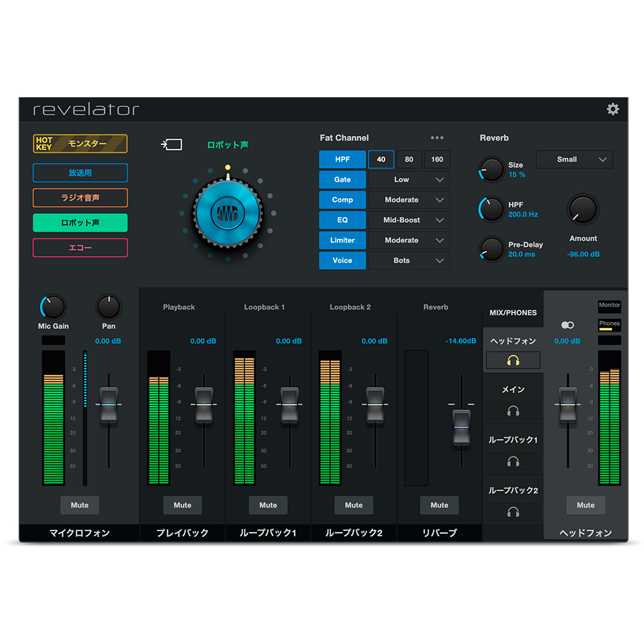
Task: Click the Reverb channel -14.60dB value
Action: (461, 341)
